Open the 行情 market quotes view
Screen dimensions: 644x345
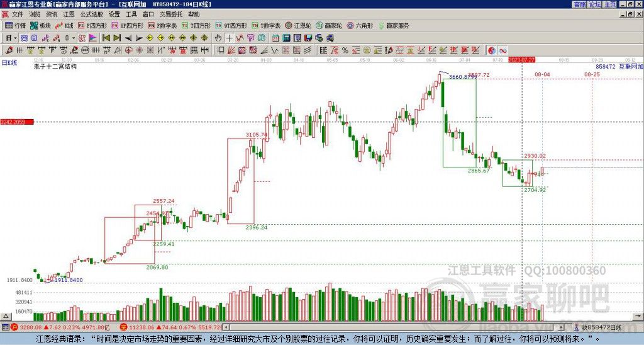[16, 26]
